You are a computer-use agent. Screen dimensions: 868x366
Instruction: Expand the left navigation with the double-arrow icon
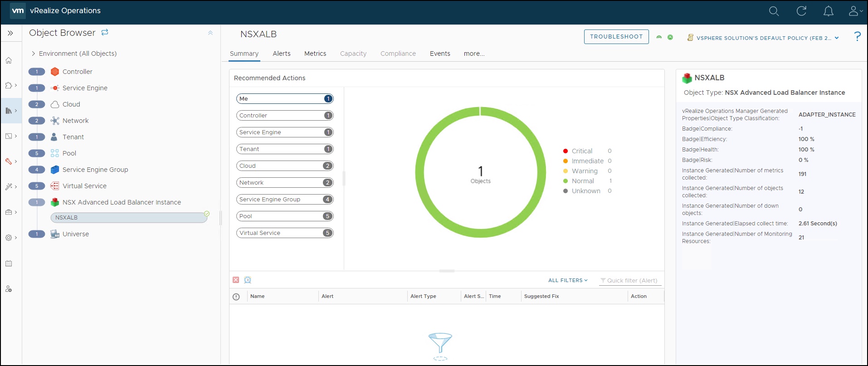(x=10, y=33)
